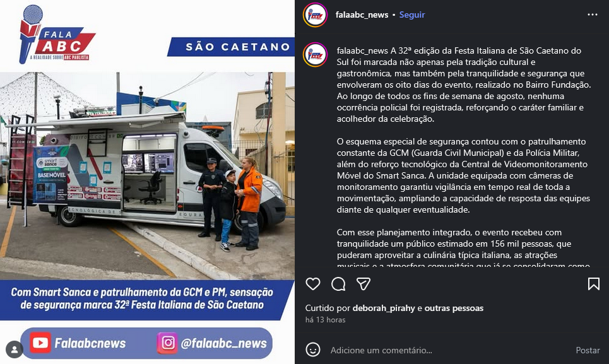This screenshot has height=364, width=609.
Task: Open the emoji picker smiley icon
Action: tap(312, 349)
